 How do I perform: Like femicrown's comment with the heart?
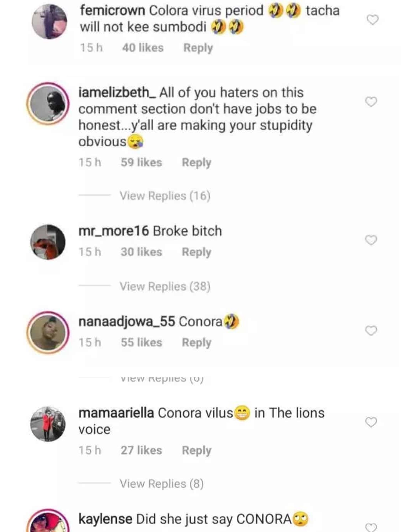click(x=372, y=20)
